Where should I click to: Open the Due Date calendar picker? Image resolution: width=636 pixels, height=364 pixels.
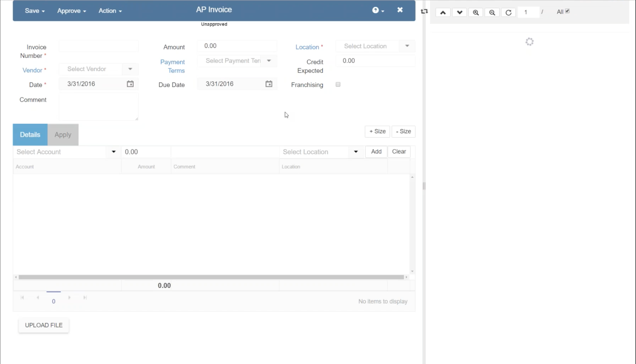click(x=269, y=84)
